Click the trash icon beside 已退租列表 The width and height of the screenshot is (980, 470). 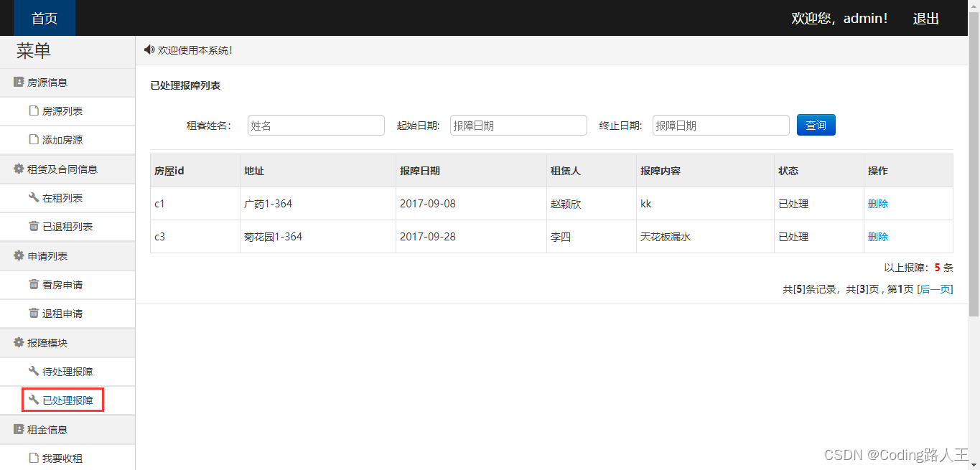(x=34, y=227)
